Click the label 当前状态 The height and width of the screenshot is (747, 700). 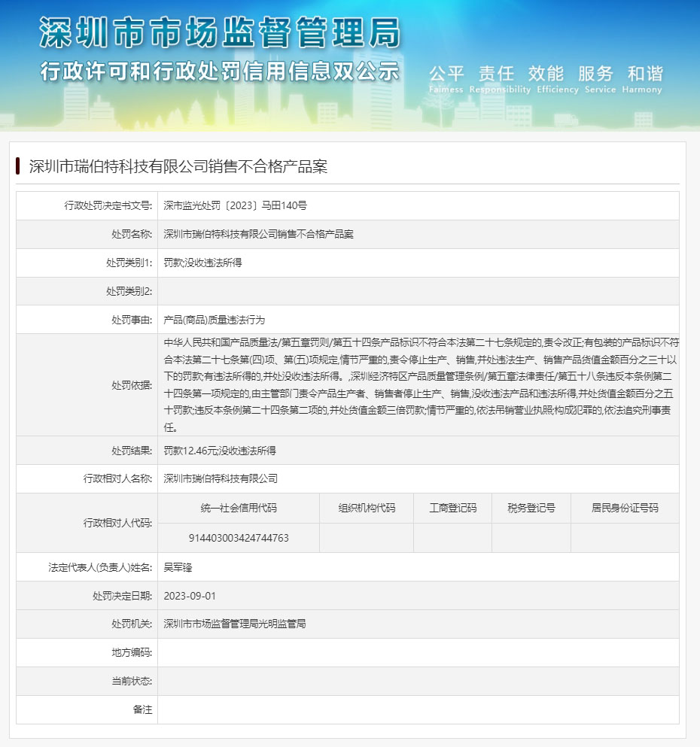(132, 681)
